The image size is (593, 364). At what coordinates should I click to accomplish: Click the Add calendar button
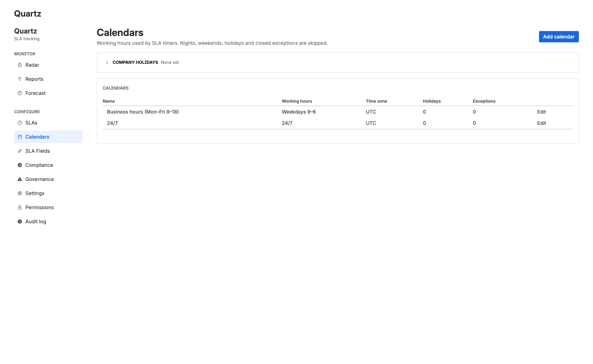[559, 37]
